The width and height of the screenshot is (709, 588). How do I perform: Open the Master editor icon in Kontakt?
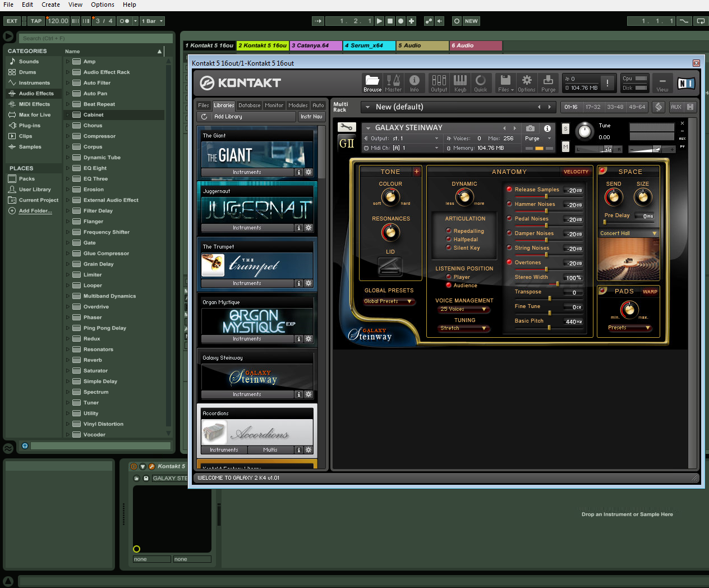pyautogui.click(x=393, y=83)
